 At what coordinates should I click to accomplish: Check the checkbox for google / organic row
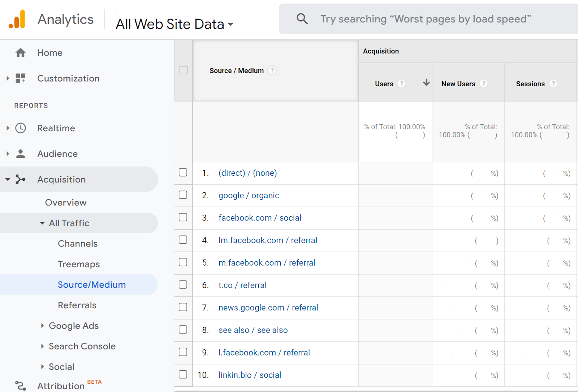183,195
